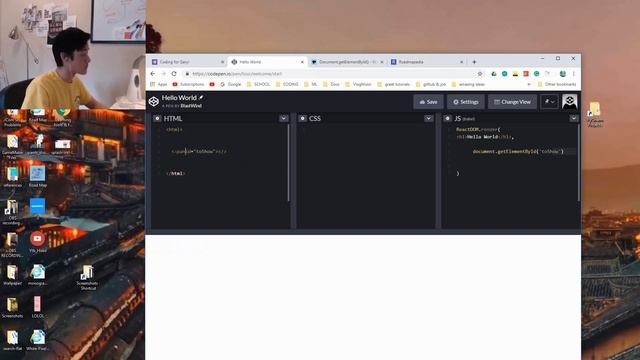The height and width of the screenshot is (360, 640).
Task: Bookmark this page with the star icon
Action: click(x=480, y=74)
